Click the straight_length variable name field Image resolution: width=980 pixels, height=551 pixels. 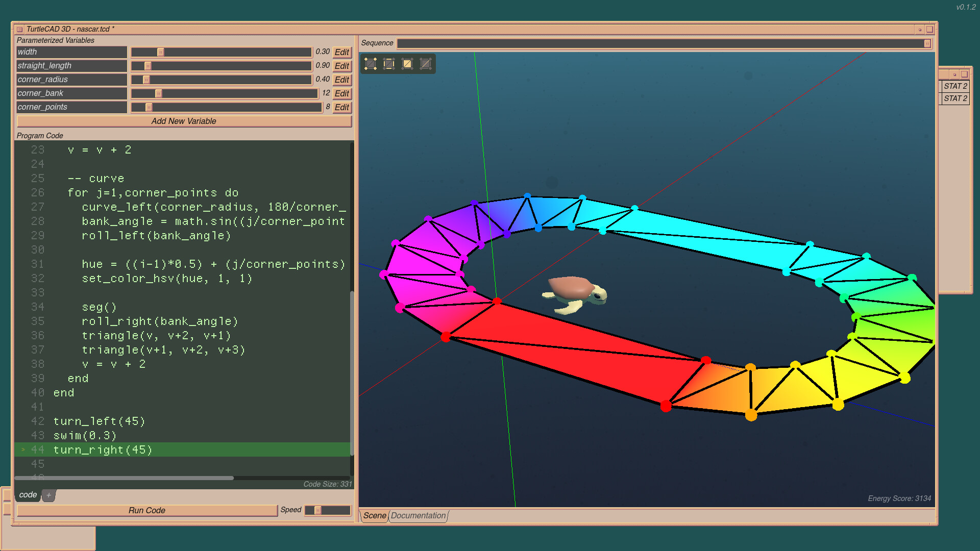tap(71, 66)
